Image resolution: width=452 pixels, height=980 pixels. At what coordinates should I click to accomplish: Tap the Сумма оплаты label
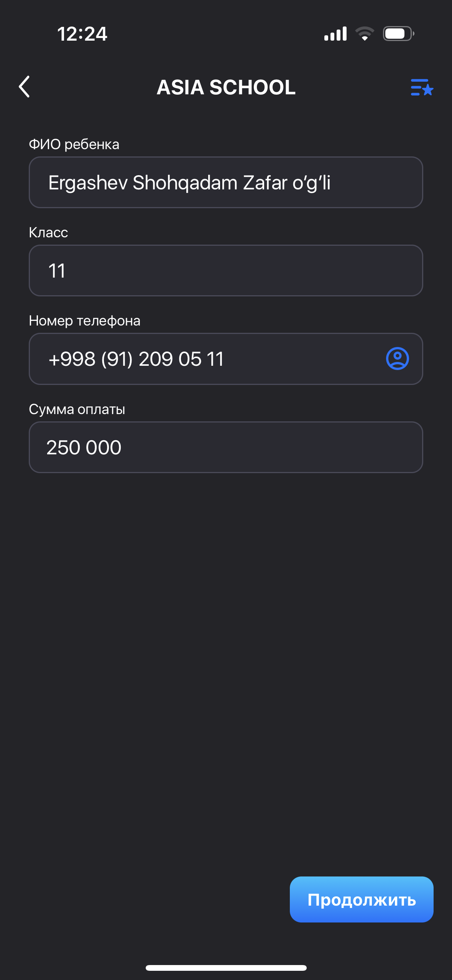point(77,409)
